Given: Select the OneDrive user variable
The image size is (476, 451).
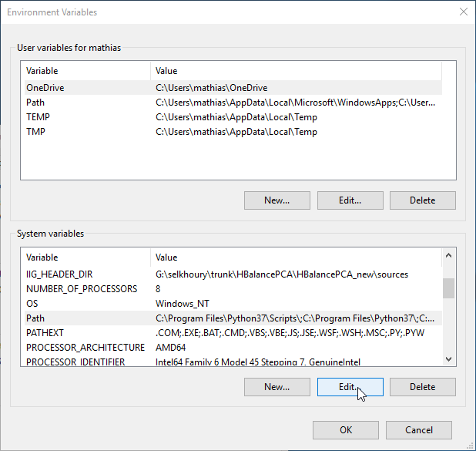Looking at the screenshot, I should coord(233,88).
